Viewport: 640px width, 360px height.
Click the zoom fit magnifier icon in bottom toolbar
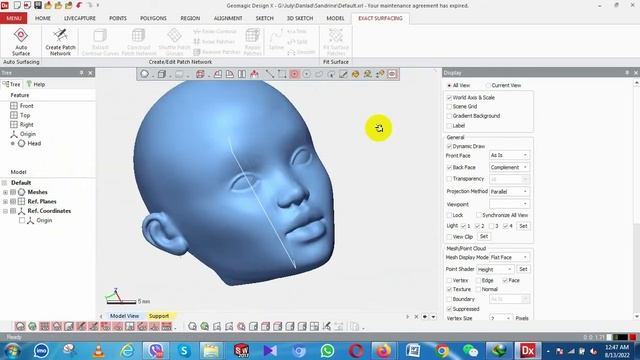pyautogui.click(x=192, y=326)
